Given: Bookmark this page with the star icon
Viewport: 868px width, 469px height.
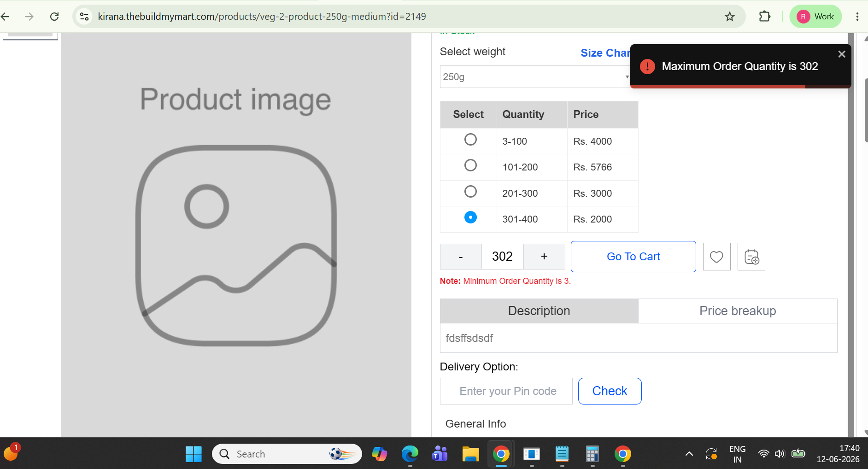Looking at the screenshot, I should [x=730, y=17].
